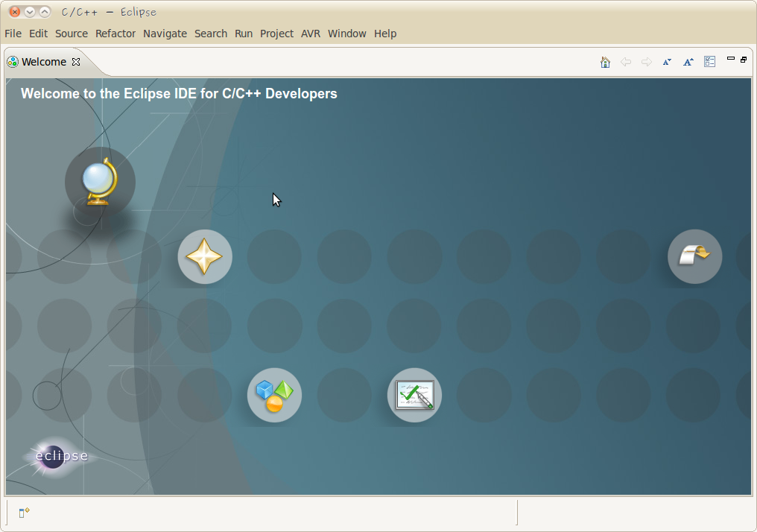Viewport: 757px width, 532px height.
Task: Open the Window menu
Action: point(347,34)
